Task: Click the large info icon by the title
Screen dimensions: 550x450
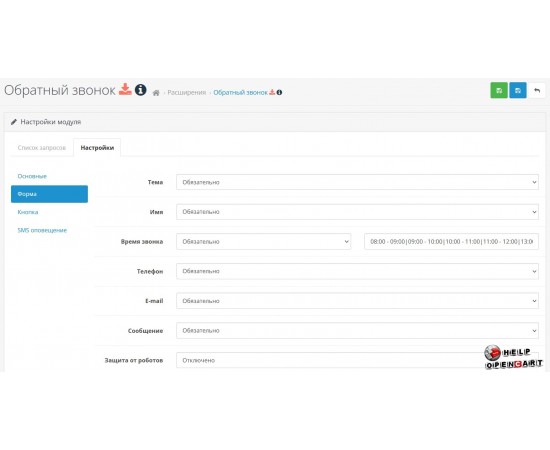Action: [x=141, y=90]
